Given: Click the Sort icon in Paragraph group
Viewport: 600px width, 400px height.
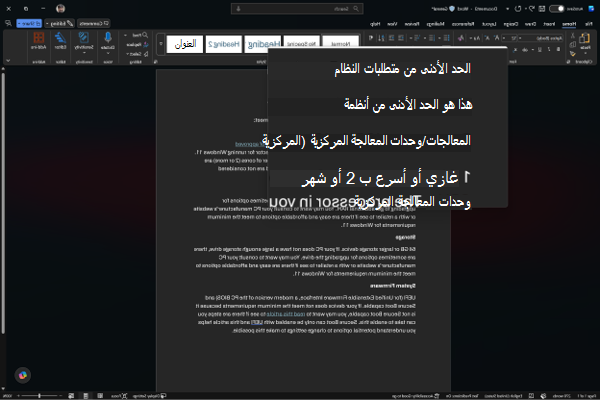Looking at the screenshot, I should tap(381, 38).
